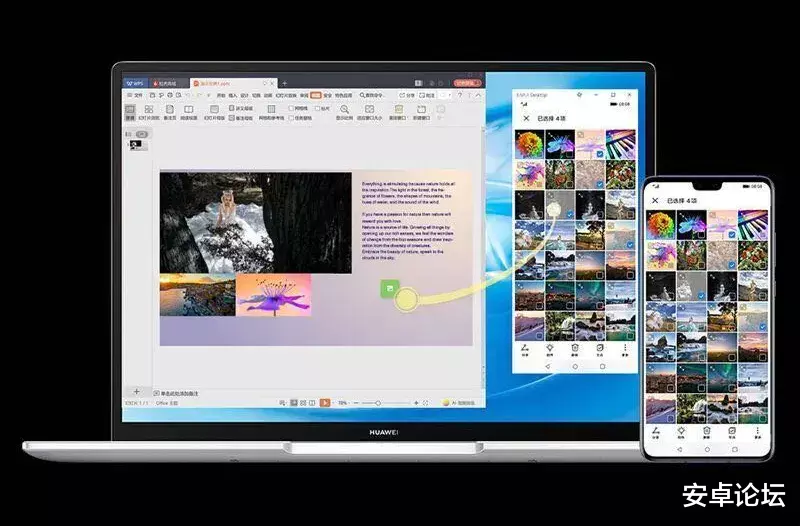
Task: Open the File menu with hamburger icon
Action: point(135,95)
